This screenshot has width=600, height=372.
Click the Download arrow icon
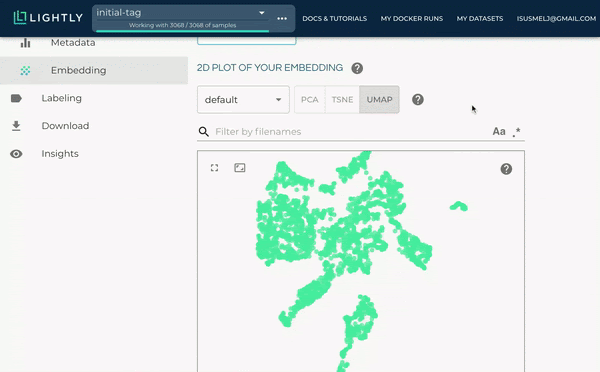point(16,126)
